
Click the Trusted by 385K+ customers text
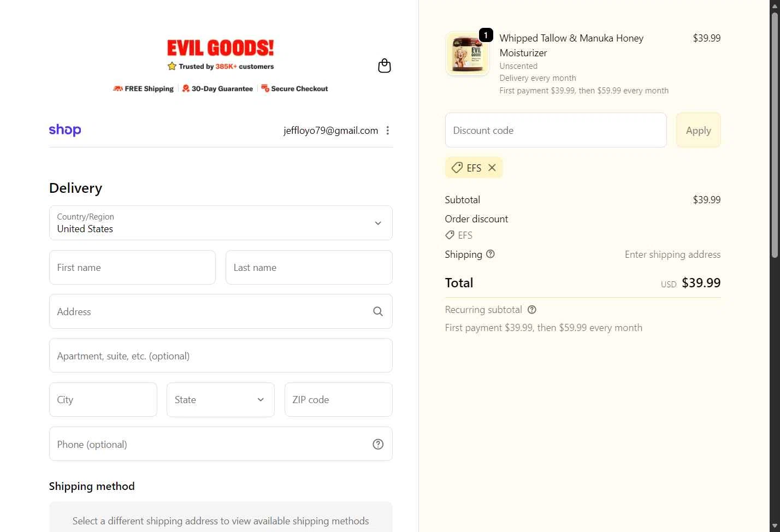[226, 66]
